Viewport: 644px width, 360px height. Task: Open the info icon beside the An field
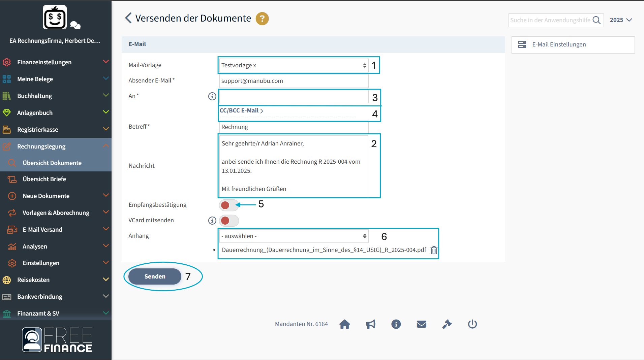point(212,96)
